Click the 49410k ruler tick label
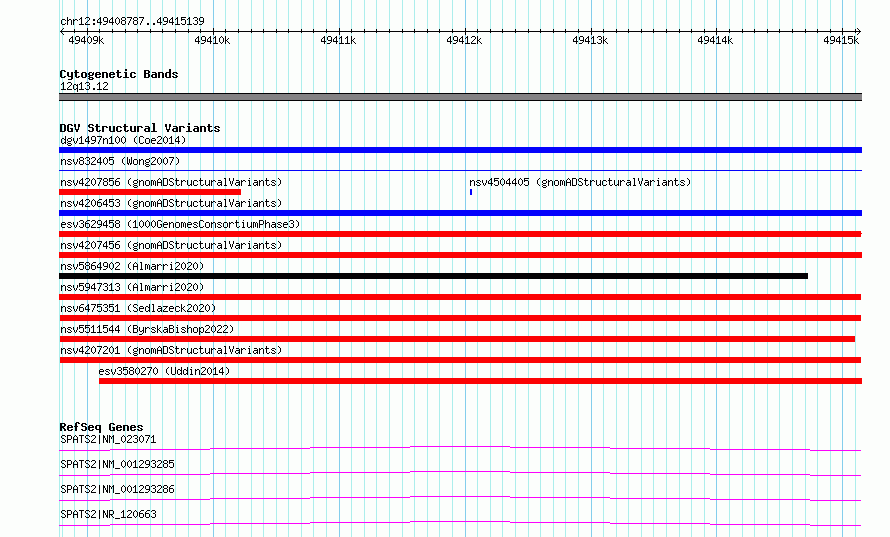 (212, 40)
